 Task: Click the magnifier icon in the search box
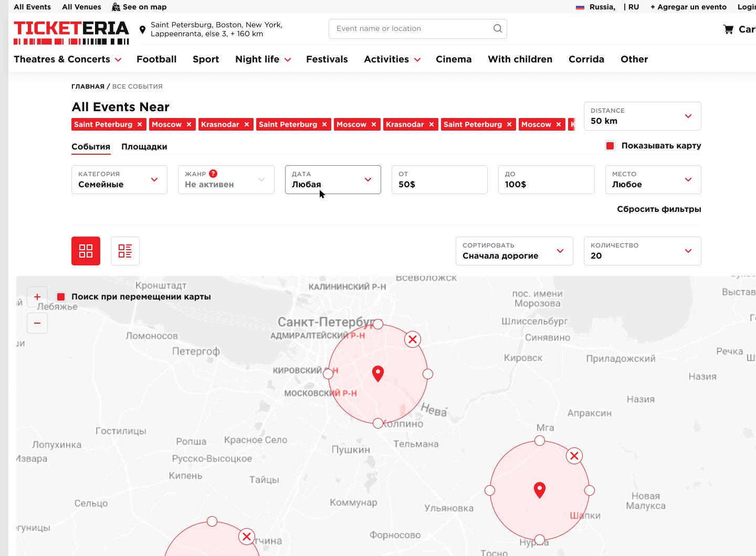click(497, 28)
